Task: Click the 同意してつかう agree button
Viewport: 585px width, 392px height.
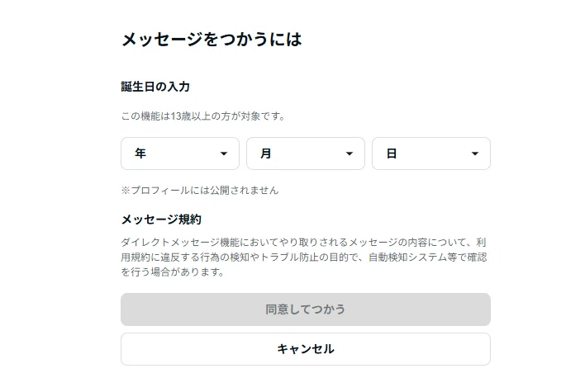Action: pos(306,309)
